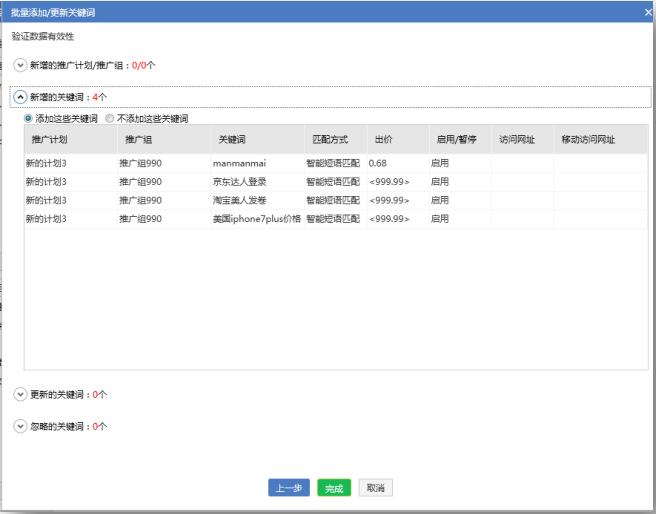Select the 不添加这些关键词 radio option

point(110,119)
